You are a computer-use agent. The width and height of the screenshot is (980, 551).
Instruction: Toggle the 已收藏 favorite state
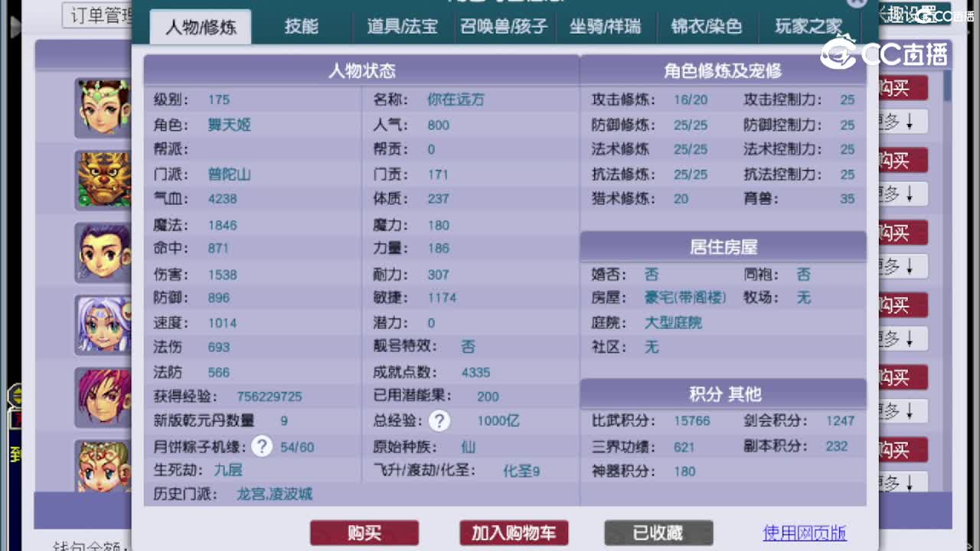655,533
